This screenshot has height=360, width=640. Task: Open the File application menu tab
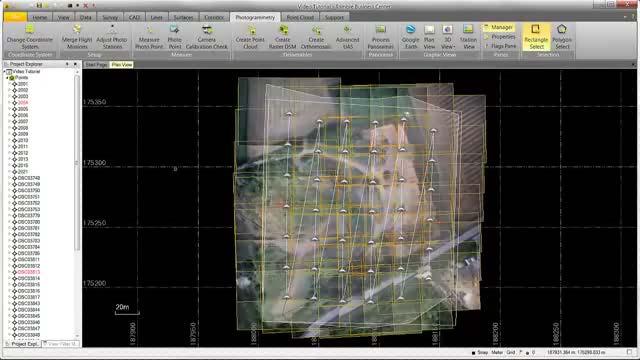pyautogui.click(x=16, y=17)
